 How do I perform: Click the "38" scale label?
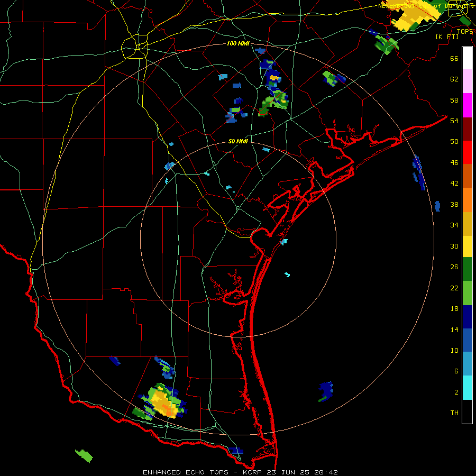point(454,204)
